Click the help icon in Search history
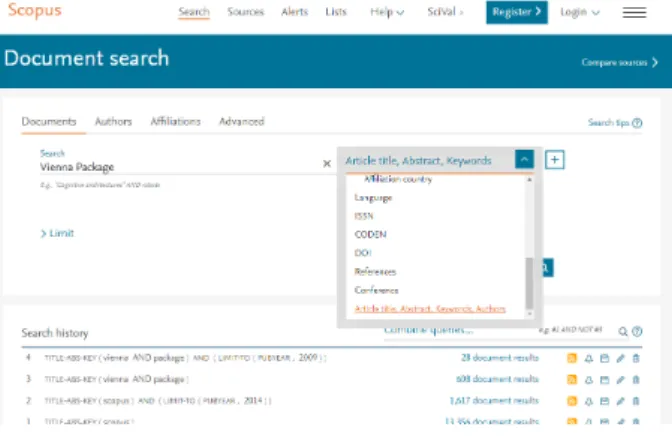This screenshot has width=672, height=436. (x=637, y=331)
